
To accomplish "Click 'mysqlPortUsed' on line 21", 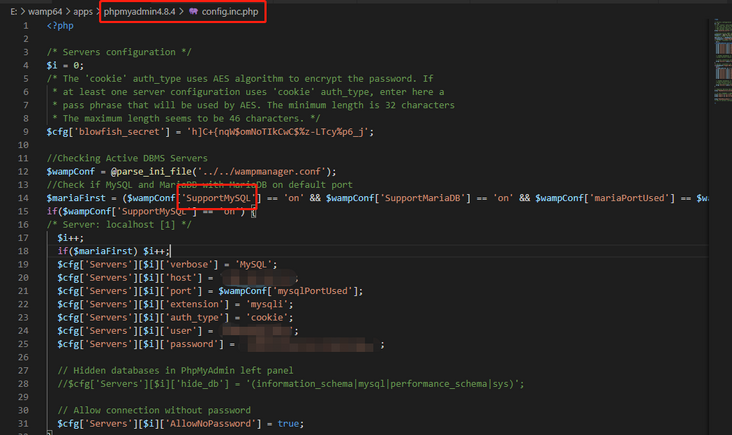I will [313, 291].
